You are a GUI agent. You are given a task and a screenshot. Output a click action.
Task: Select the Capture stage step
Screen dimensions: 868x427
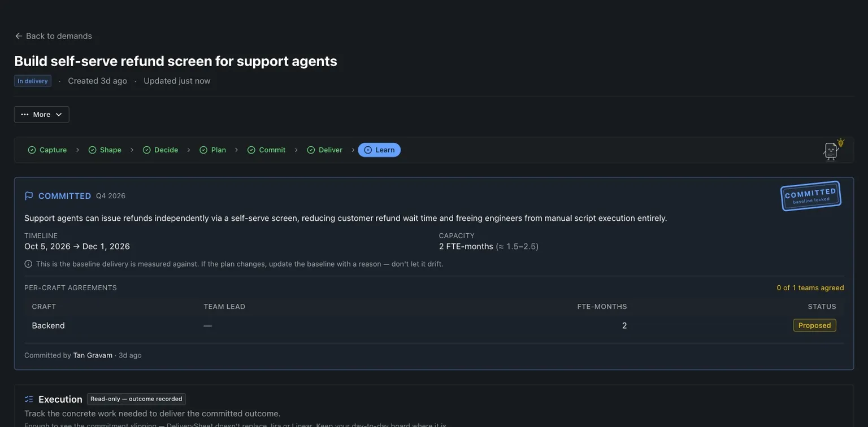(x=47, y=150)
